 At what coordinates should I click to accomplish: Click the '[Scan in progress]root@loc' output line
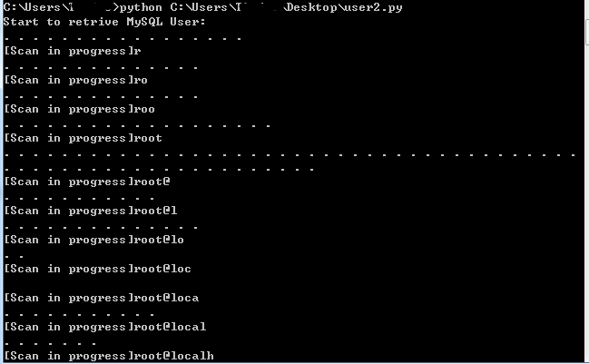[x=98, y=269]
